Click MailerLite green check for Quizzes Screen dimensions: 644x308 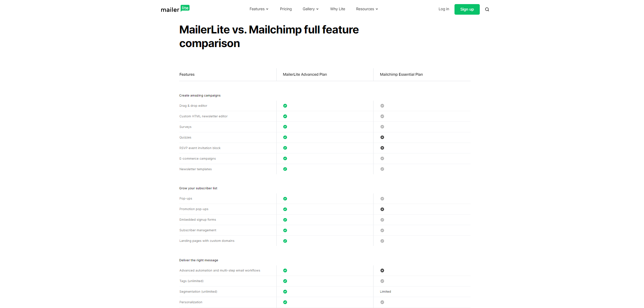click(285, 137)
